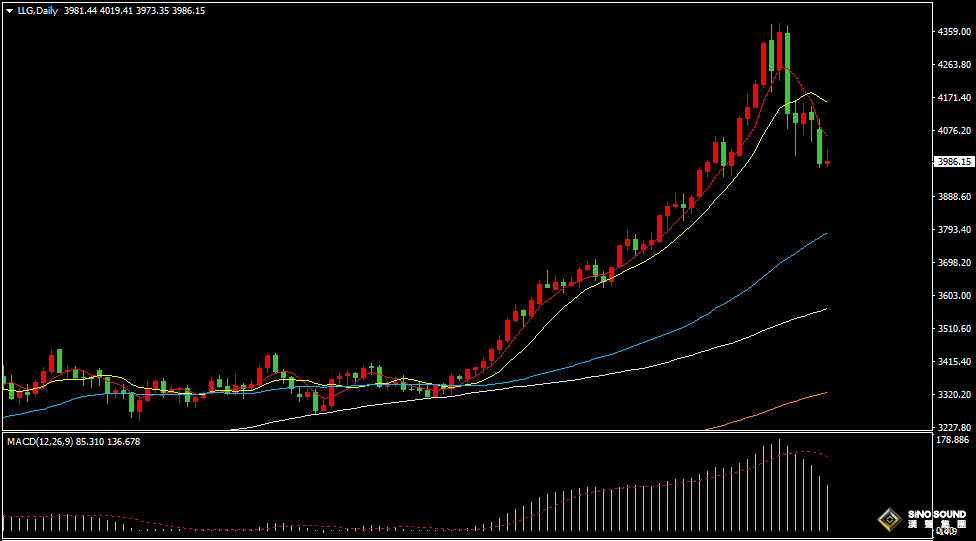Viewport: 976px width, 541px height.
Task: Select the last small candle on the chart
Action: click(828, 162)
